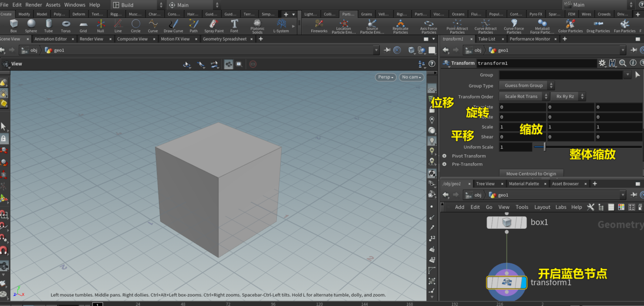
Task: Toggle box1 node bypass flag
Action: [x=490, y=222]
